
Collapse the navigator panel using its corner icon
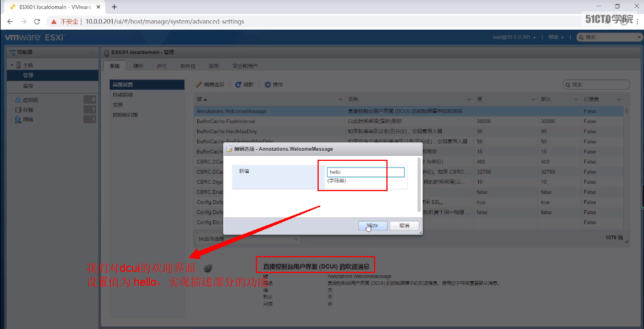(x=92, y=53)
